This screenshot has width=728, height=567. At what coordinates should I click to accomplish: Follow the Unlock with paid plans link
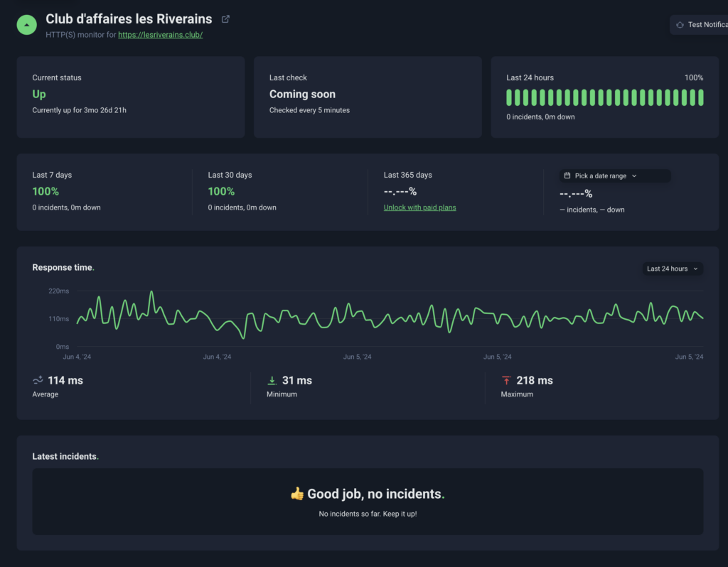[419, 207]
